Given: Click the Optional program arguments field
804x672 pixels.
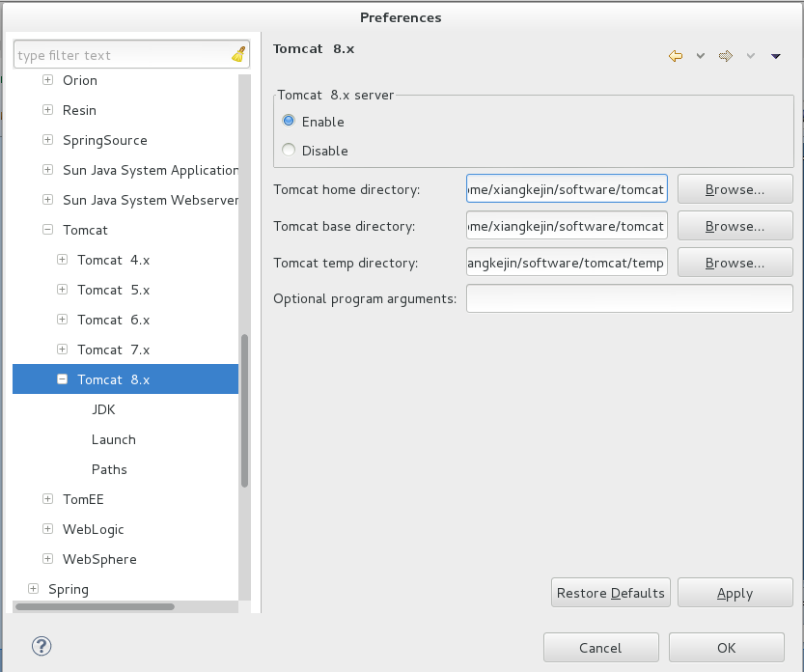Looking at the screenshot, I should click(x=629, y=298).
